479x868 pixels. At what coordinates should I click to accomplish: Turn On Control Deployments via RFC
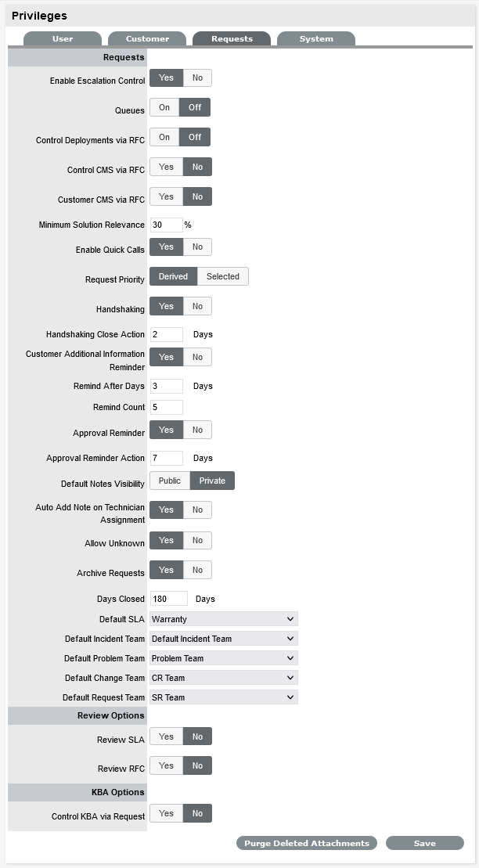click(x=164, y=138)
